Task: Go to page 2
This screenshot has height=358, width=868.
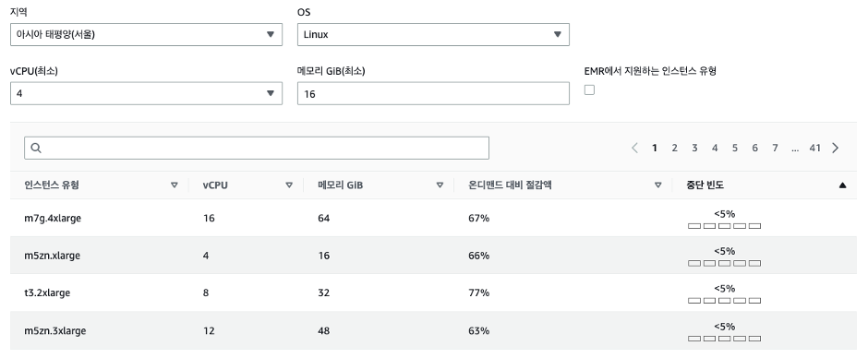Action: (x=674, y=148)
